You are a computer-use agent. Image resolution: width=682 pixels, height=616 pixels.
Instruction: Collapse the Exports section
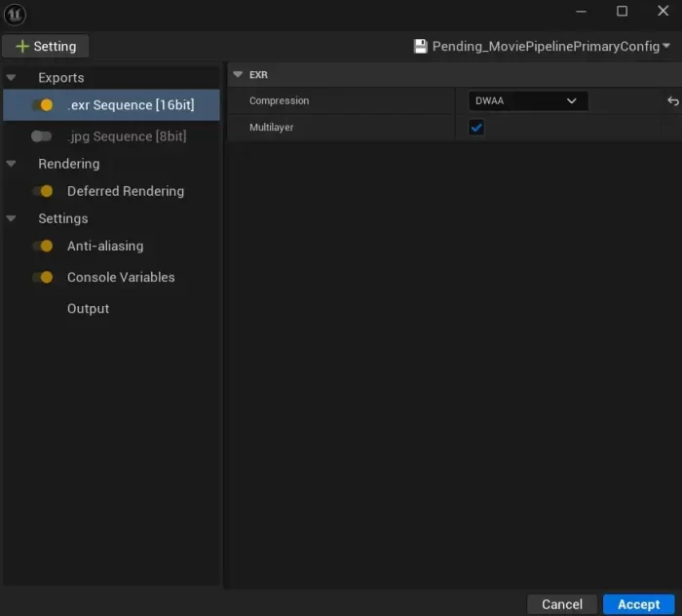coord(12,78)
